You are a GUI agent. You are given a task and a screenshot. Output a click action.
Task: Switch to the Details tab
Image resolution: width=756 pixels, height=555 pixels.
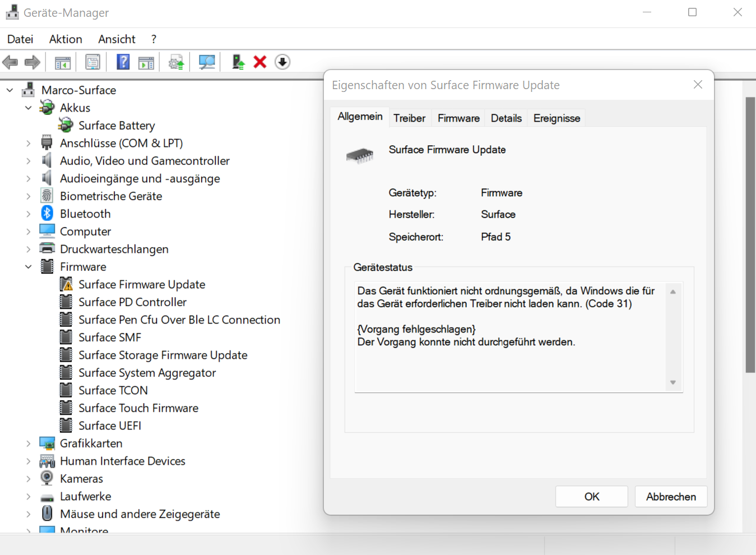506,118
